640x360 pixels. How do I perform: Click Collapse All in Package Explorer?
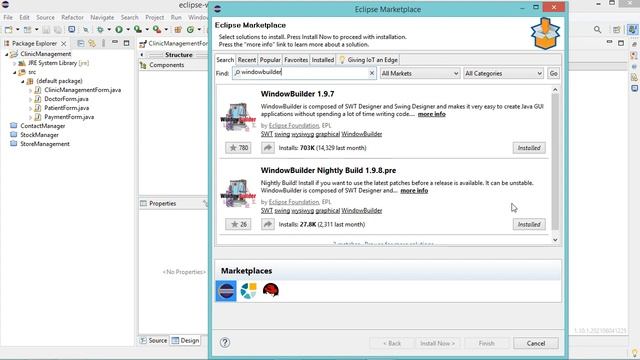tap(81, 43)
